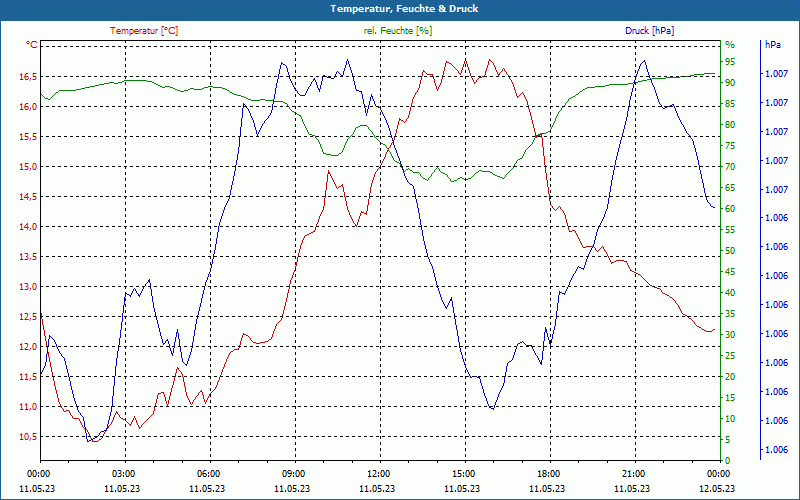800x500 pixels.
Task: Click the "12,5" temperature axis value
Action: point(28,317)
